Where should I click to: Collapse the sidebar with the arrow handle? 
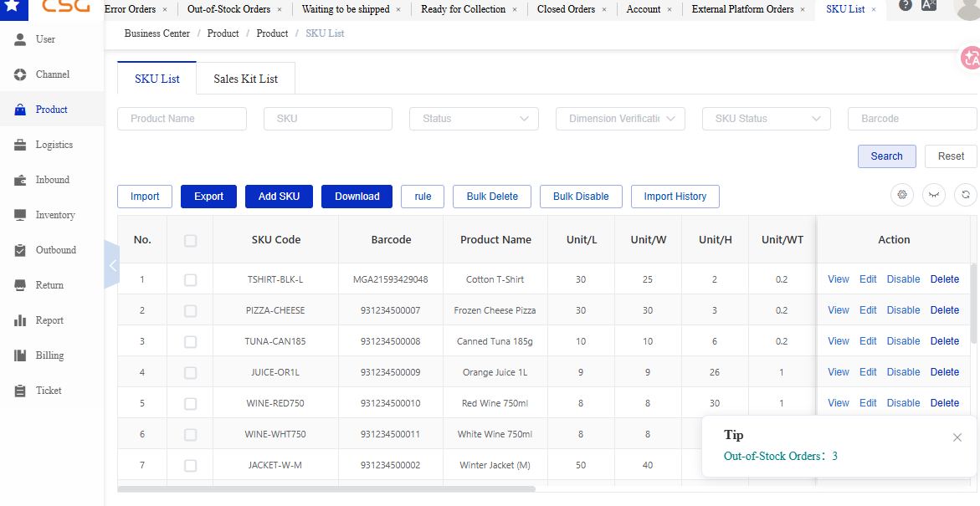(112, 265)
